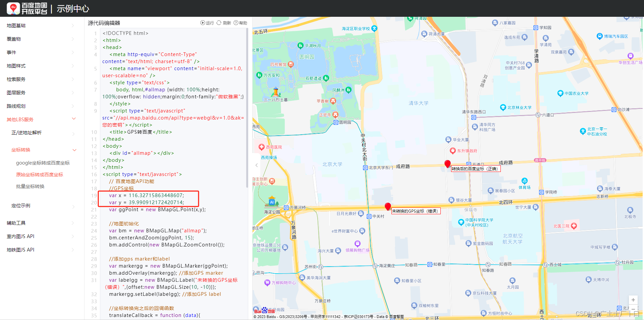The height and width of the screenshot is (320, 644).
Task: Open the 地铁图JS API sidebar menu
Action: pyautogui.click(x=20, y=250)
